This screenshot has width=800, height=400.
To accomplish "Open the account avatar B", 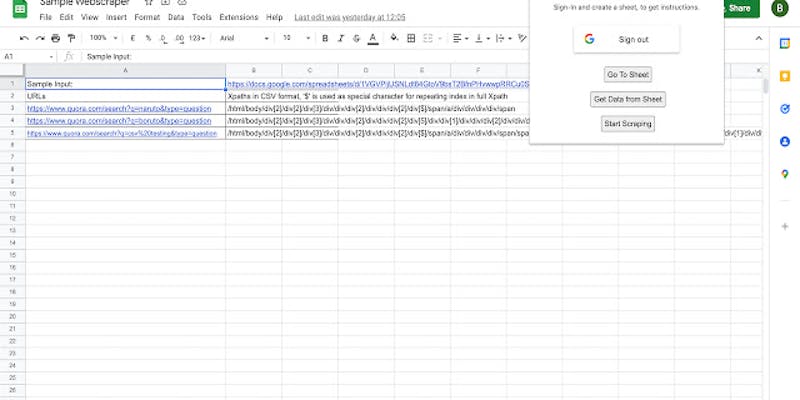I will (780, 8).
